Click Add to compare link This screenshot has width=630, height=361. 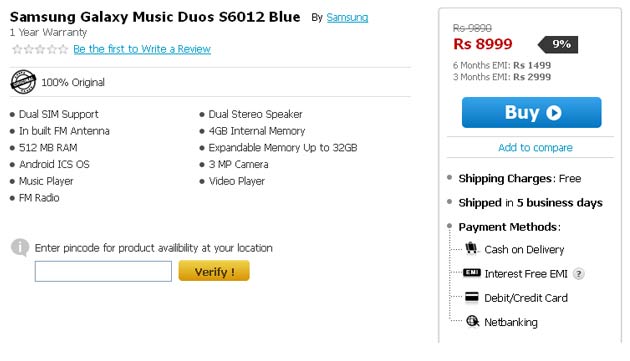point(535,148)
